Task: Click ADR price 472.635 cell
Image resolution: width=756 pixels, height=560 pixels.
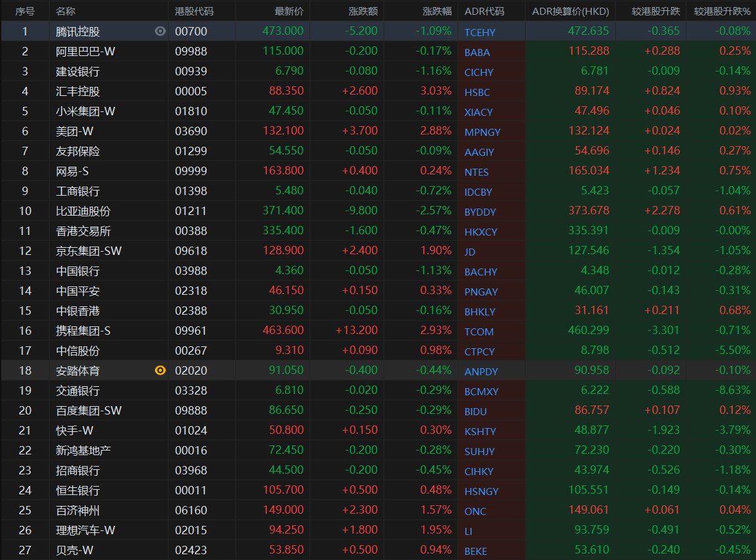Action: point(588,31)
